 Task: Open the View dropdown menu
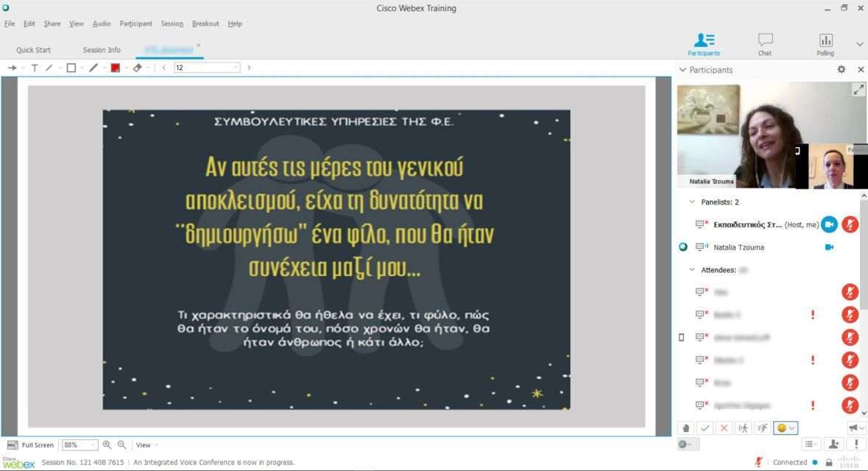tap(147, 445)
